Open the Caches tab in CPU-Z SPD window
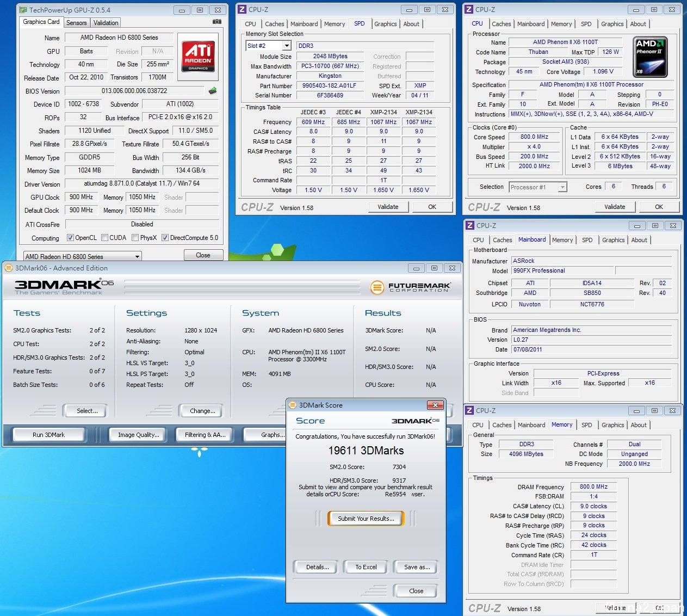The image size is (687, 616). 275,24
